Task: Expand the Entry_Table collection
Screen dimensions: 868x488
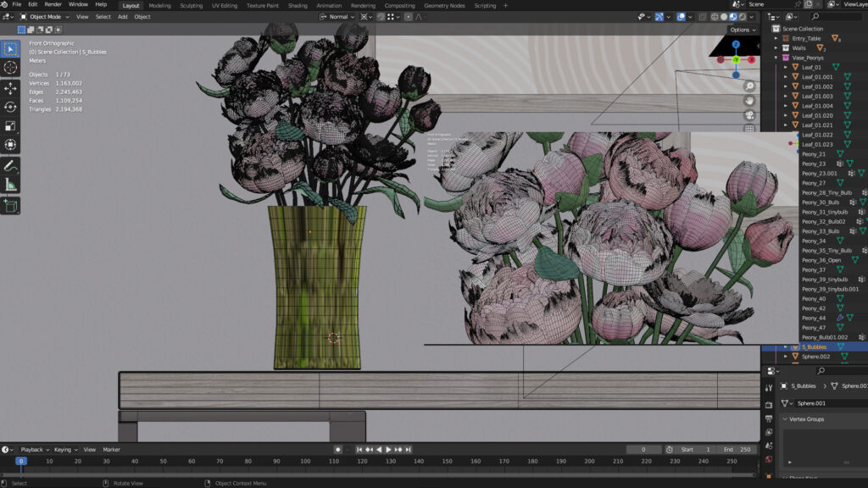Action: (776, 38)
